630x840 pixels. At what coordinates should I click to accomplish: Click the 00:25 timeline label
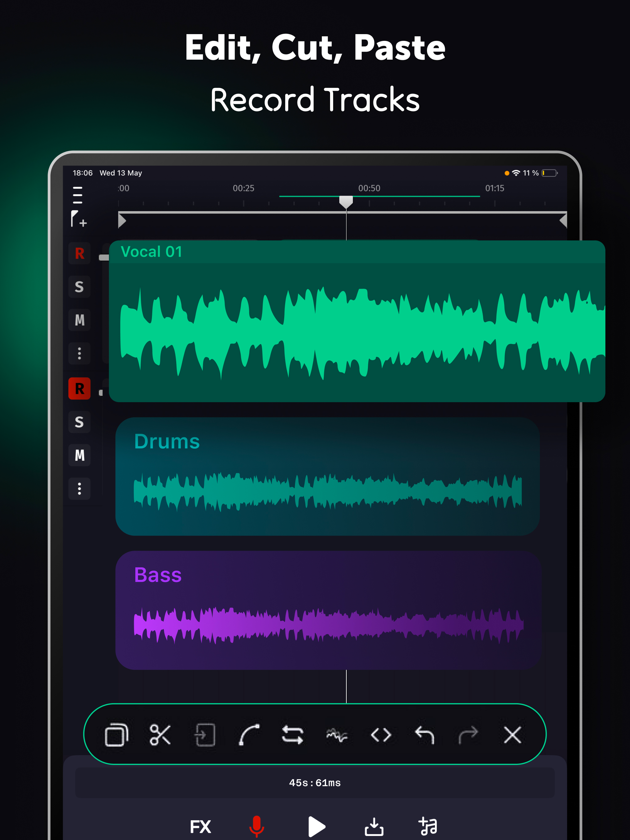click(244, 188)
